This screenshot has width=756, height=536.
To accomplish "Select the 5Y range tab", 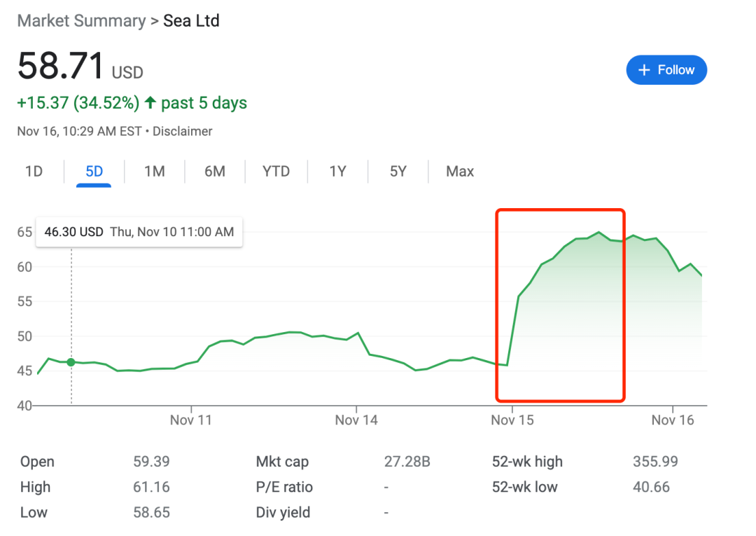I will [x=398, y=171].
